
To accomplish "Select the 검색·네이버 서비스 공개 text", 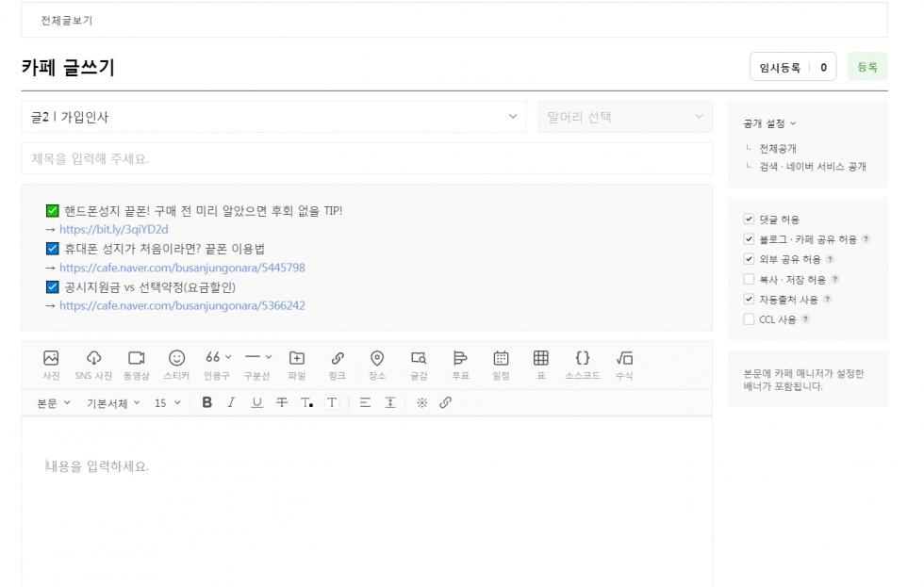I will pyautogui.click(x=813, y=167).
